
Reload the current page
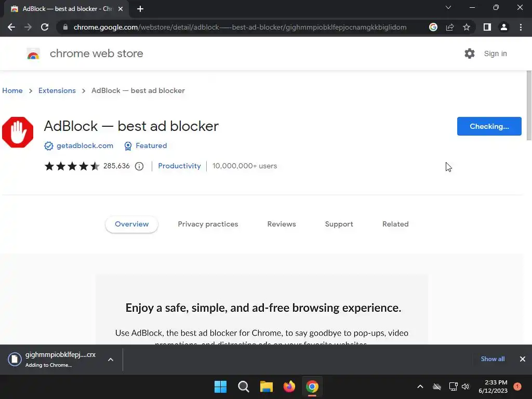pyautogui.click(x=45, y=27)
